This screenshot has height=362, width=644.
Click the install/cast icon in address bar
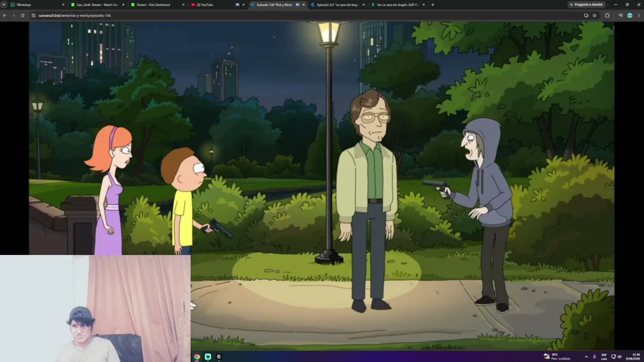coord(586,16)
